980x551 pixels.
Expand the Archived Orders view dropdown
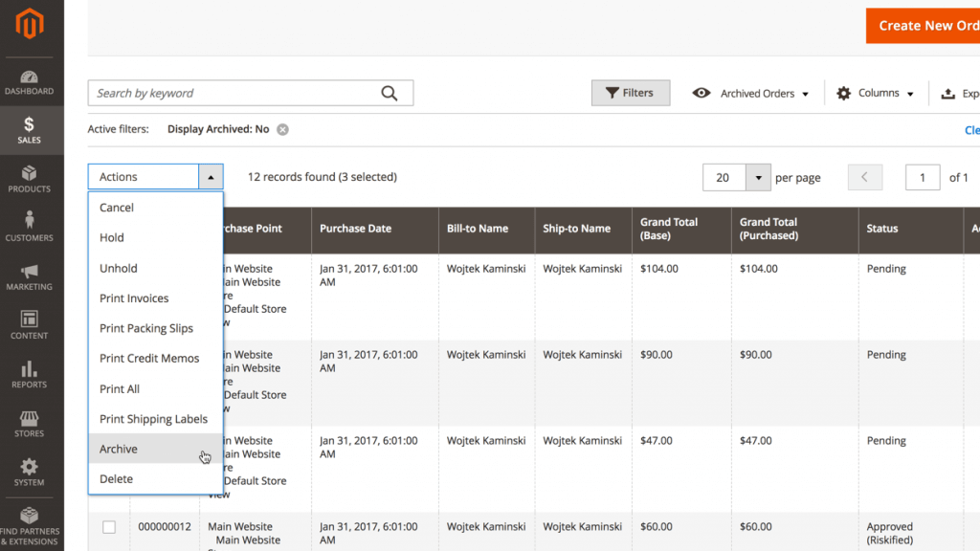pyautogui.click(x=751, y=94)
